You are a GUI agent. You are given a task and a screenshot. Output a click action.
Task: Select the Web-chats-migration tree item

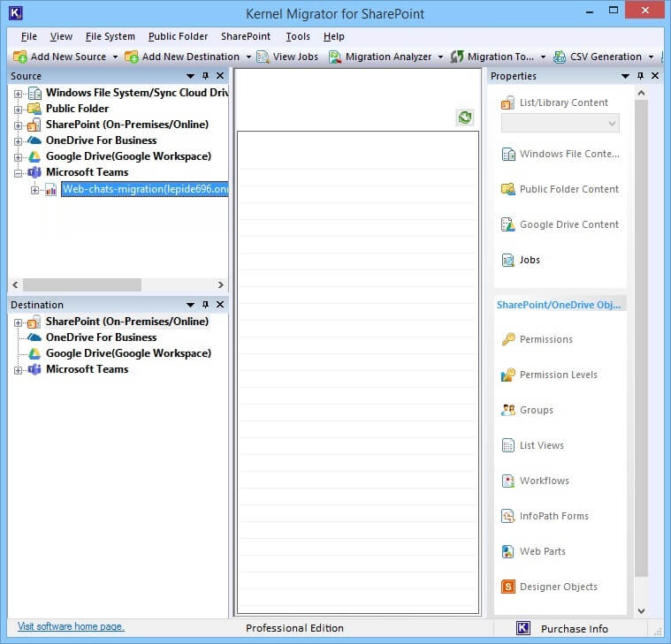(x=145, y=189)
